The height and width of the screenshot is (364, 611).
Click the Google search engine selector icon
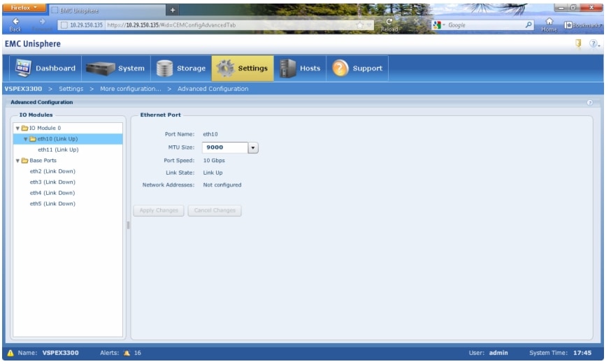(438, 25)
